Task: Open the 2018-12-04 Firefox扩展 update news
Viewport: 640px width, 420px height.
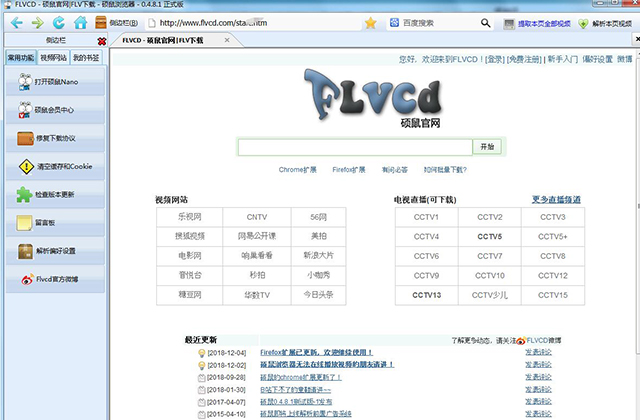Action: [316, 352]
